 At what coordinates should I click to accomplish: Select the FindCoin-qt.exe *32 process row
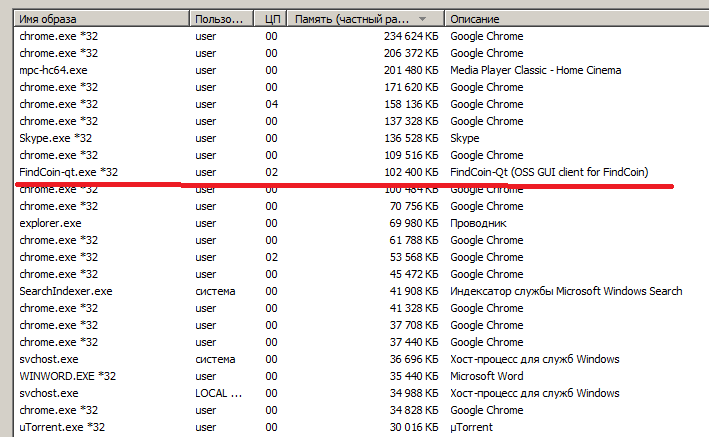point(361,172)
